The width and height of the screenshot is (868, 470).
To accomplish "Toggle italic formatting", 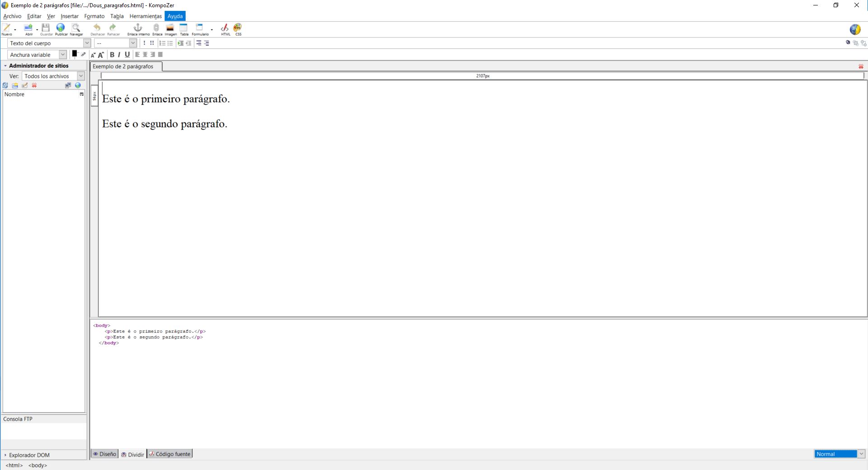I will pyautogui.click(x=119, y=55).
